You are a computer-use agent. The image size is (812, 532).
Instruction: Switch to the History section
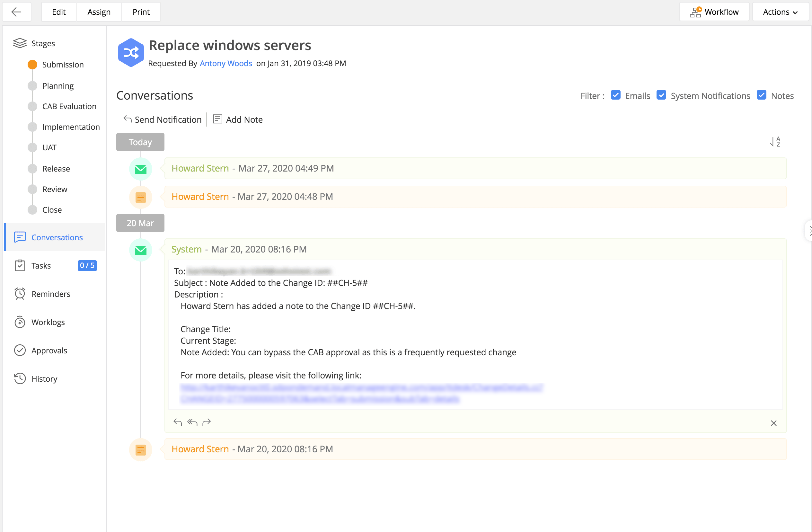44,378
